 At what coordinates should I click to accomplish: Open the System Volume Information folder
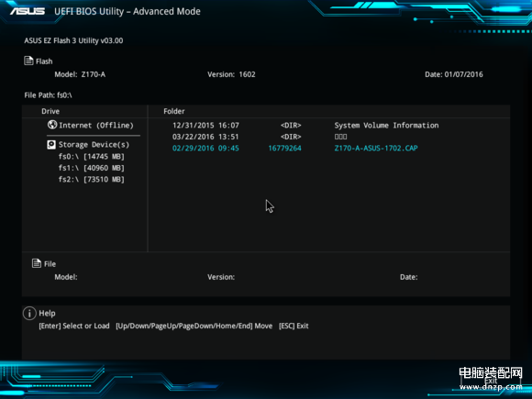click(386, 125)
